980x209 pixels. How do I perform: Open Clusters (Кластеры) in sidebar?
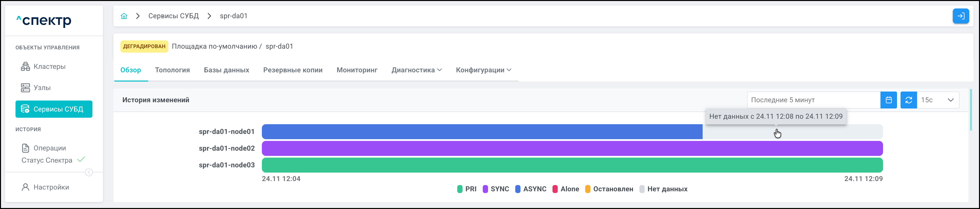pyautogui.click(x=49, y=67)
